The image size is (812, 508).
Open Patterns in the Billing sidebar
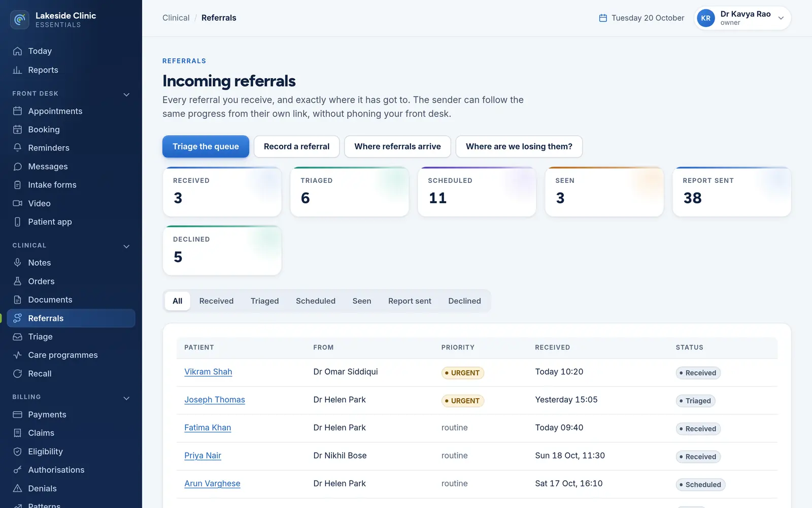point(44,504)
